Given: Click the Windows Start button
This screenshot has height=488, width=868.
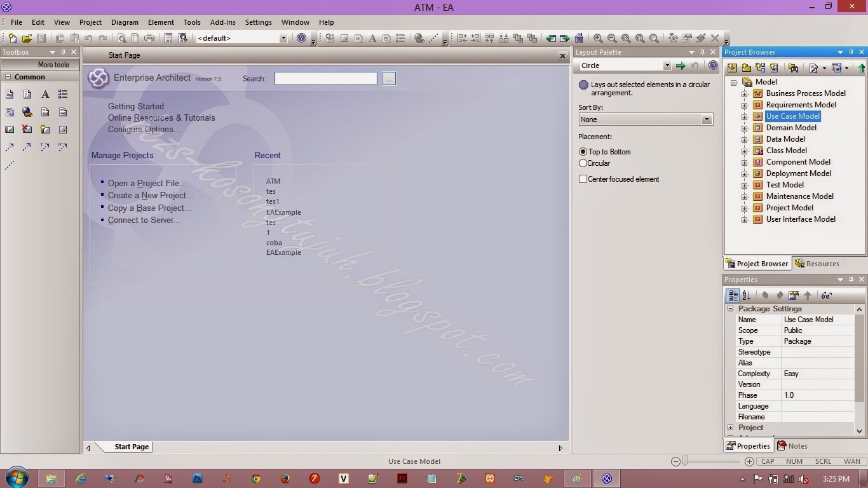Looking at the screenshot, I should click(16, 478).
